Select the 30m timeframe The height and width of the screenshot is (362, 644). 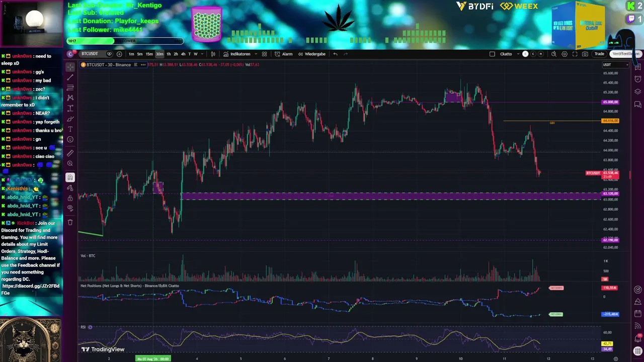159,54
